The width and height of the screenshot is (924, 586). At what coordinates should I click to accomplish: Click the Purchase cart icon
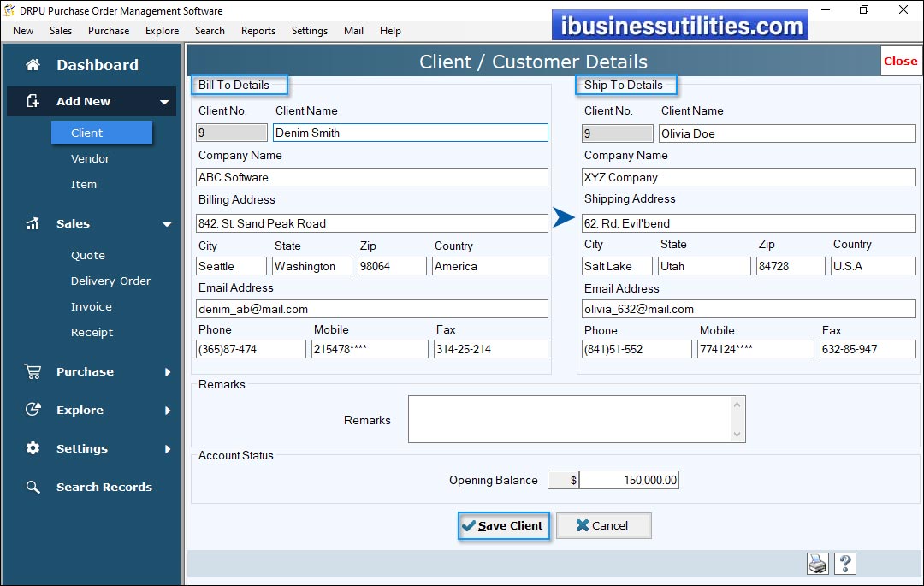(33, 372)
